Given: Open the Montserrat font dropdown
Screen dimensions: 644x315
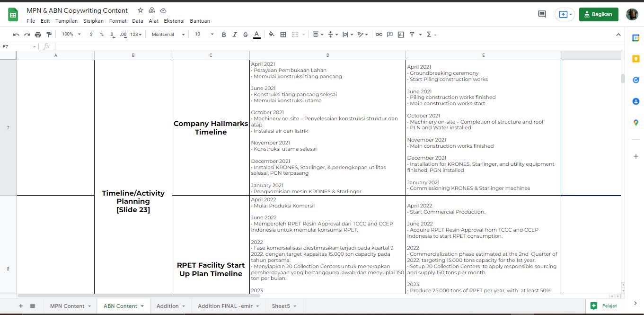Looking at the screenshot, I should pos(168,35).
